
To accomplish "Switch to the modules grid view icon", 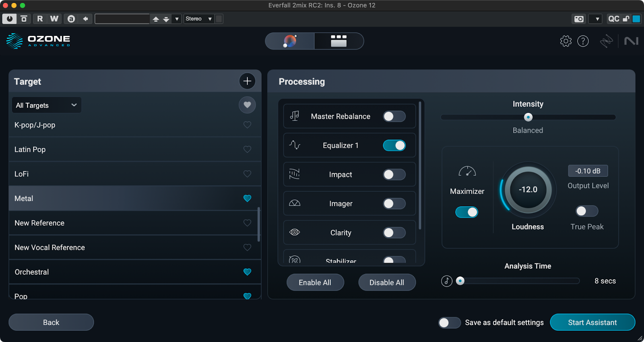I will pyautogui.click(x=339, y=41).
